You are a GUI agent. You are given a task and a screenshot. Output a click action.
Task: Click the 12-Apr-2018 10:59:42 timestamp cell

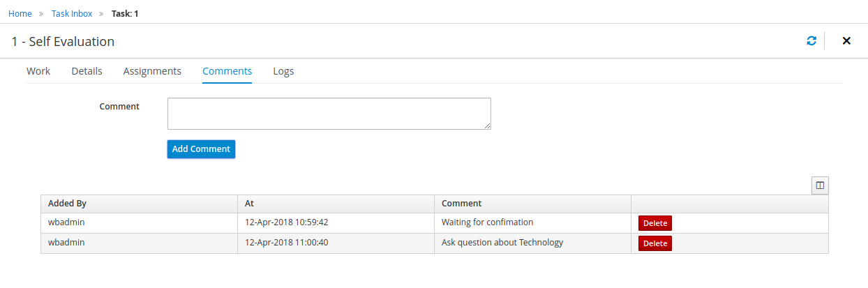(286, 222)
